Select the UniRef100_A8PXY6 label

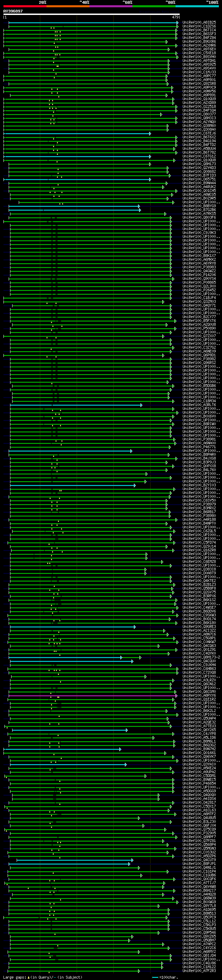pyautogui.click(x=199, y=695)
